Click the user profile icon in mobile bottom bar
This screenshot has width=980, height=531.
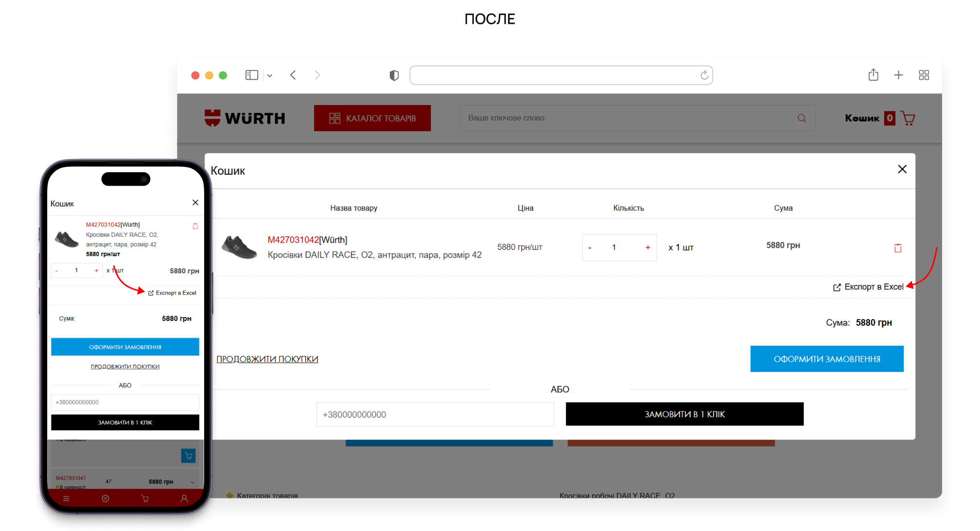(x=184, y=498)
